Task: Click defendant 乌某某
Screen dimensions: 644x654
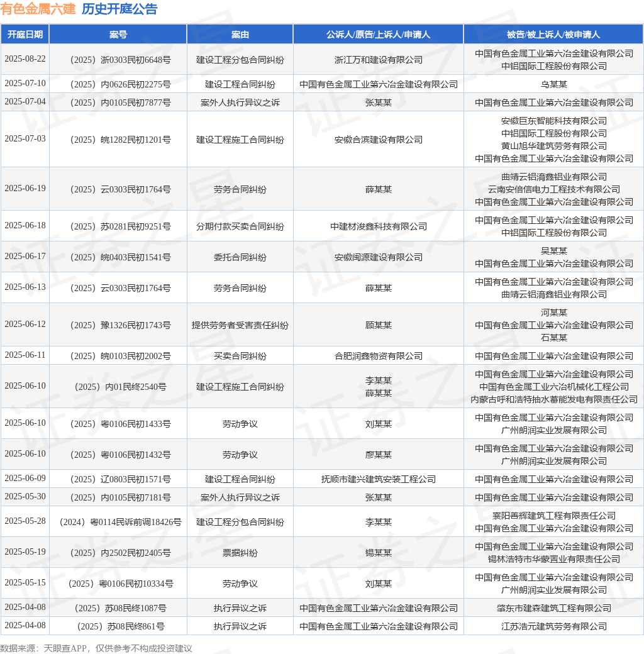Action: pos(553,84)
